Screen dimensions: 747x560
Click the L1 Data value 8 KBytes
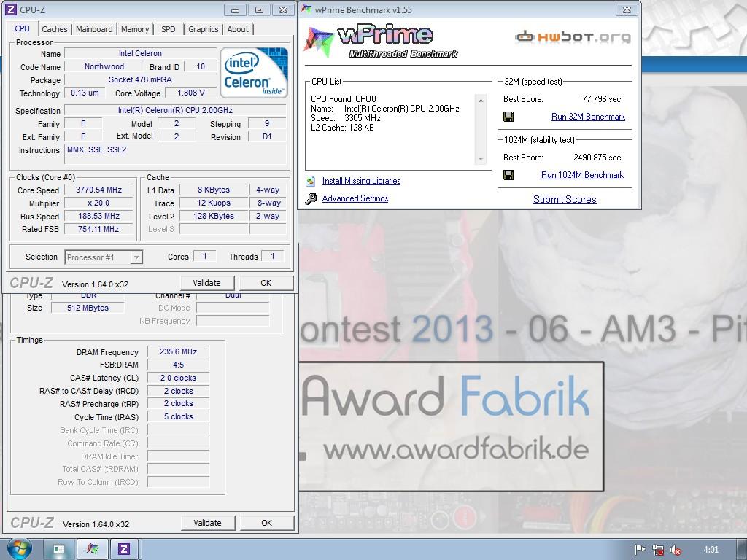[214, 190]
